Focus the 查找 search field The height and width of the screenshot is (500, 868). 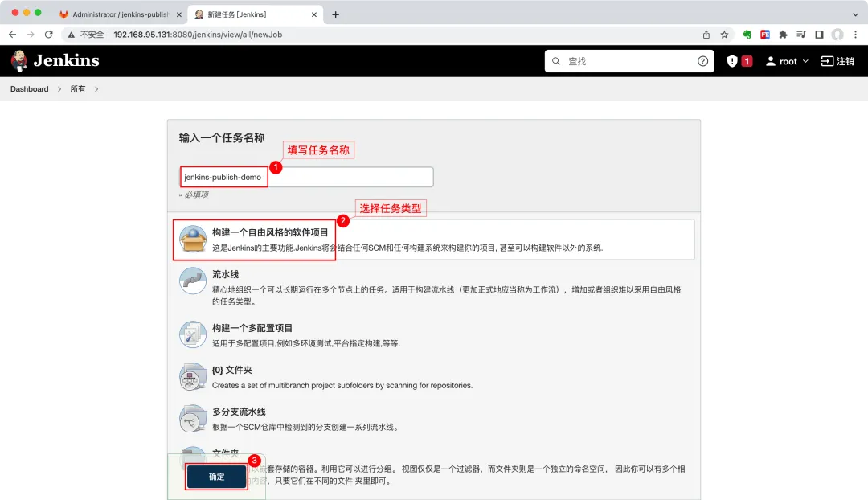628,61
